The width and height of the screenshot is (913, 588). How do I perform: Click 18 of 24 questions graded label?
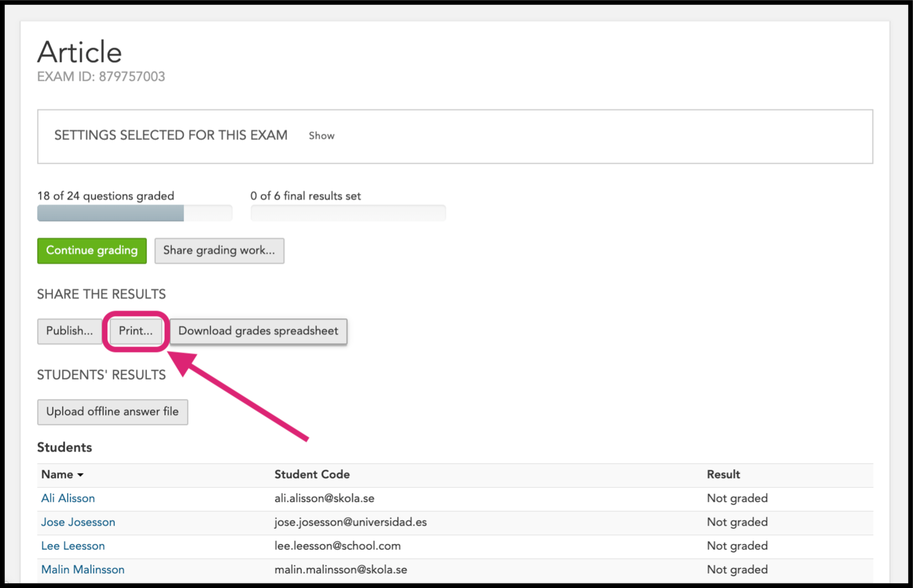(x=106, y=196)
